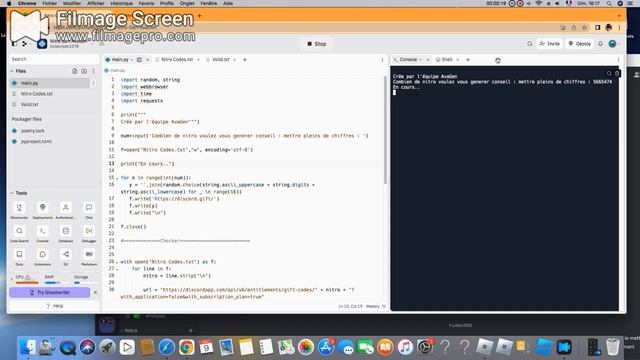Screen dimensions: 640x360
Task: Launch Safari from the Dock
Action: pos(167,347)
